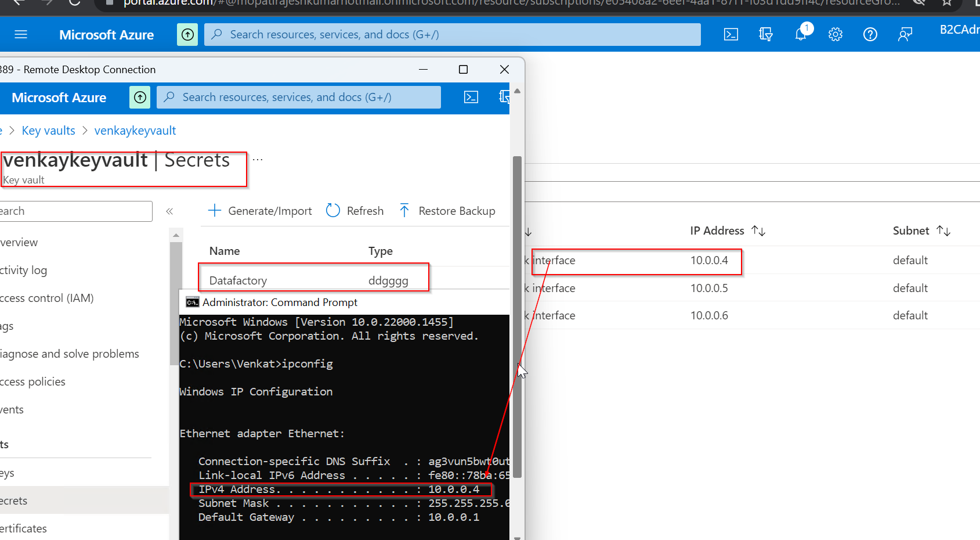Open portal settings gear icon
This screenshot has height=540, width=980.
click(836, 35)
